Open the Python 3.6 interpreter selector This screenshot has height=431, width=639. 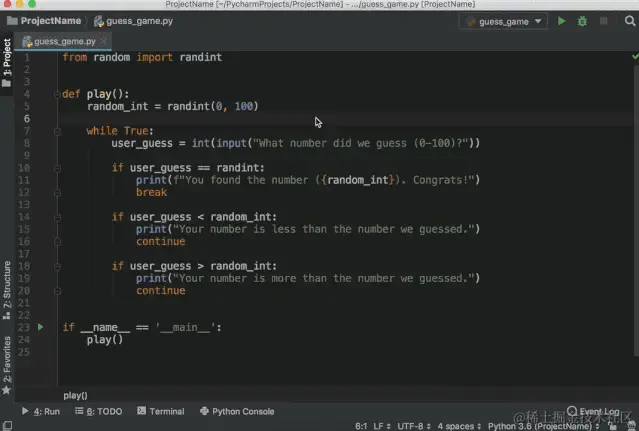point(544,426)
